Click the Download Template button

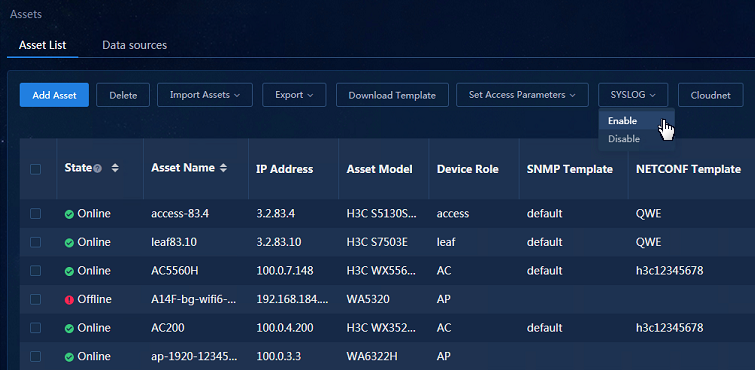pos(392,95)
